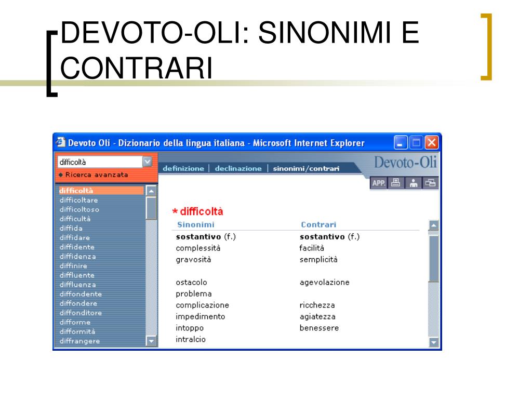This screenshot has height=399, width=532.
Task: Select difficoltà in the word list
Action: click(101, 191)
